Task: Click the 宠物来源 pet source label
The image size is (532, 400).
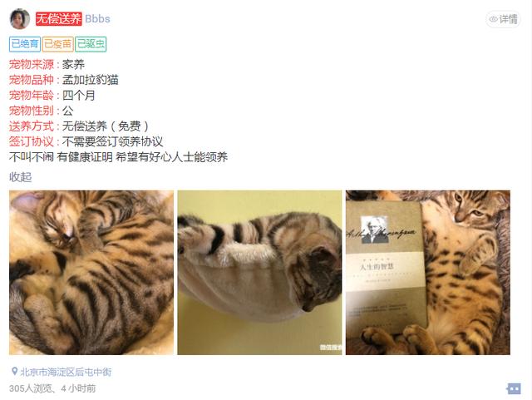Action: click(x=32, y=64)
